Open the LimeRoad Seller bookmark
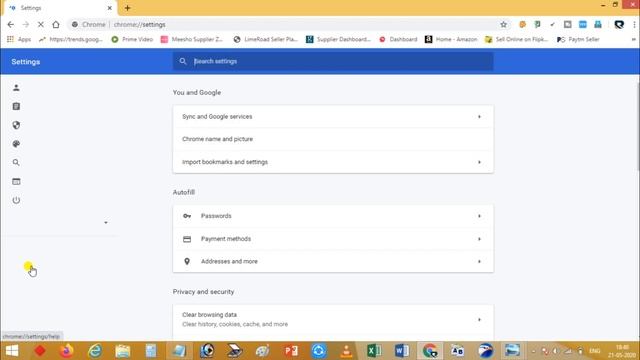Screen dimensions: 640x360 pos(266,39)
